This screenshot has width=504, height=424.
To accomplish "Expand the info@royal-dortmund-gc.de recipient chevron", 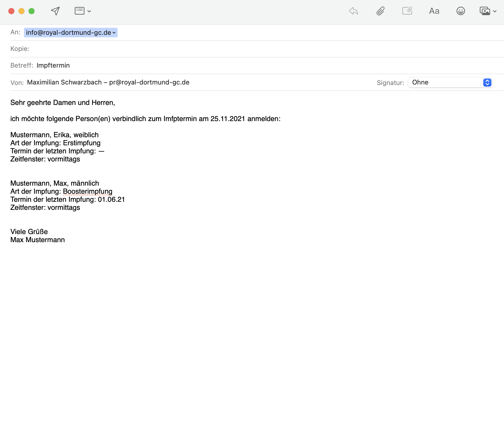I will 114,33.
